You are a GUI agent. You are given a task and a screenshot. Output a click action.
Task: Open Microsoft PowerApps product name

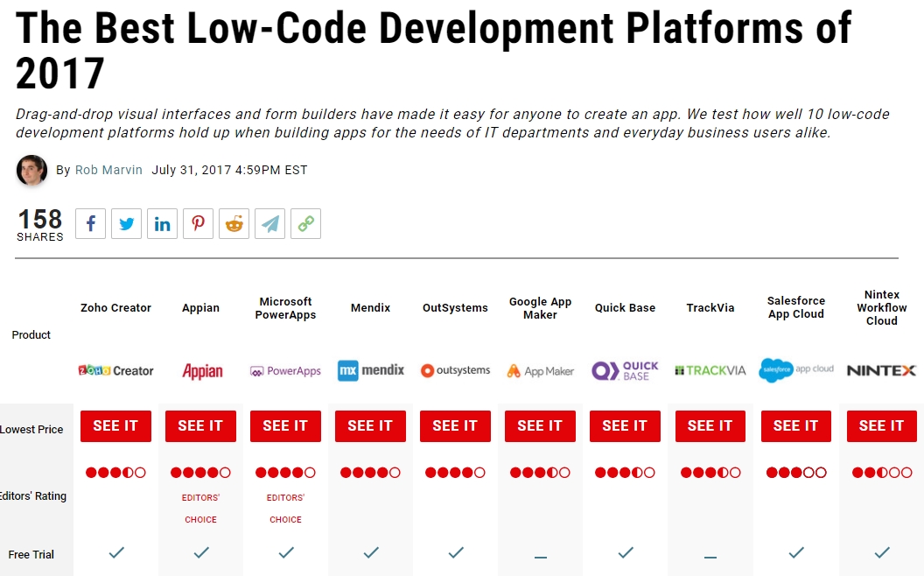point(286,308)
